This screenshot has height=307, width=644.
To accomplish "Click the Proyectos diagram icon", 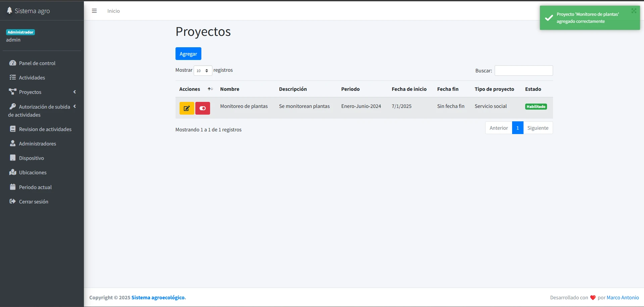I will [13, 92].
